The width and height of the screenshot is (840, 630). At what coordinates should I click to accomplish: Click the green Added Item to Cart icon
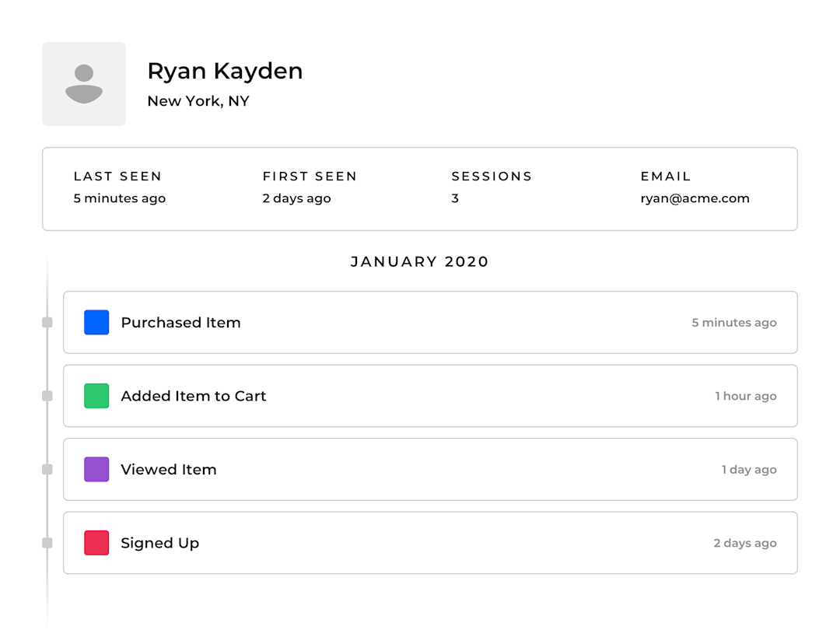pyautogui.click(x=96, y=396)
